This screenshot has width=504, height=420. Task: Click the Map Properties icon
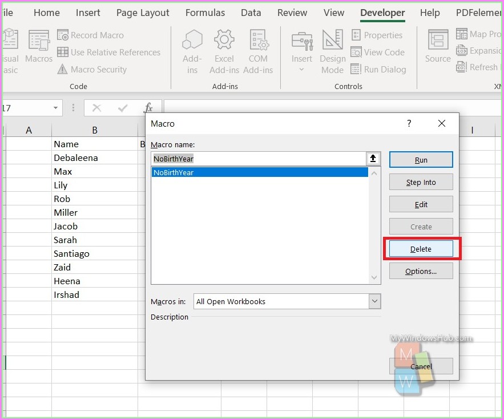click(x=462, y=34)
